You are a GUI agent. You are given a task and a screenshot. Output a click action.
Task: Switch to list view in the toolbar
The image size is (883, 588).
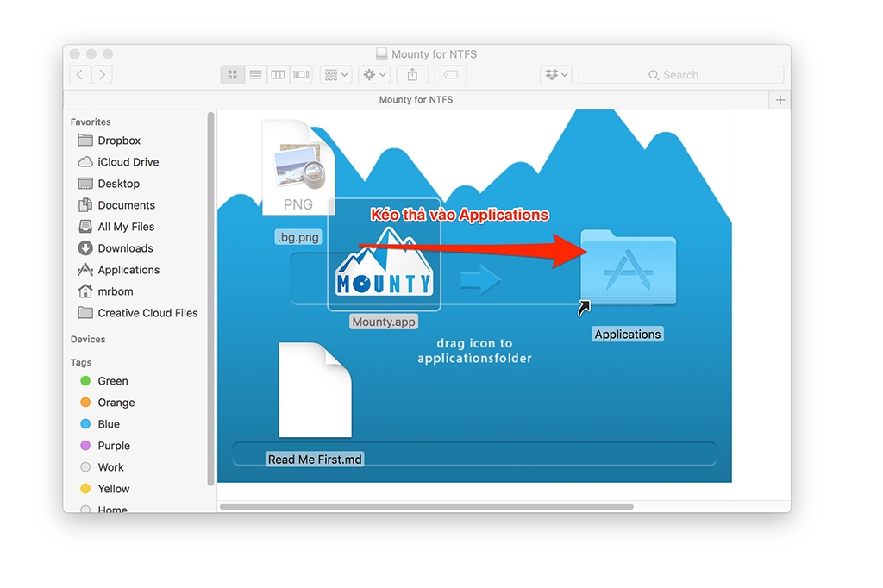255,74
